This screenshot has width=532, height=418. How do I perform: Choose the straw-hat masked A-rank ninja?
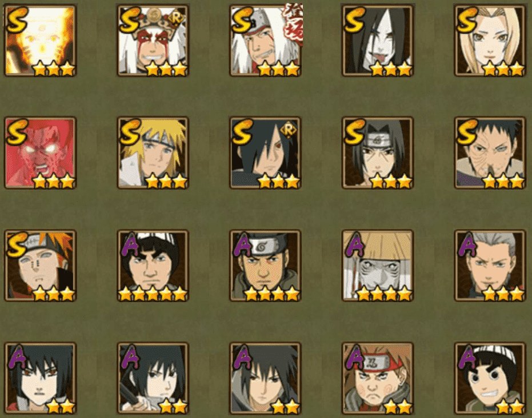378,266
